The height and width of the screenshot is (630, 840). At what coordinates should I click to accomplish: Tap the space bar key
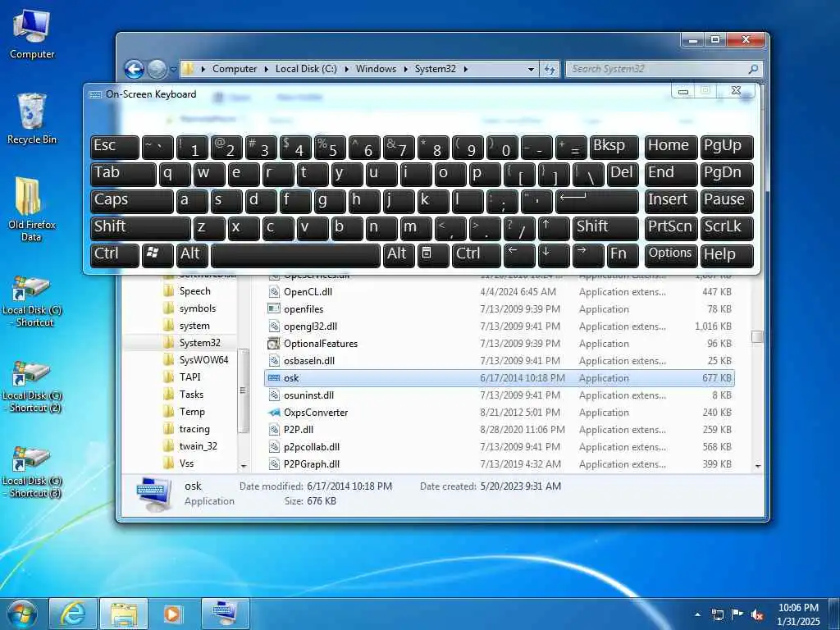point(295,255)
